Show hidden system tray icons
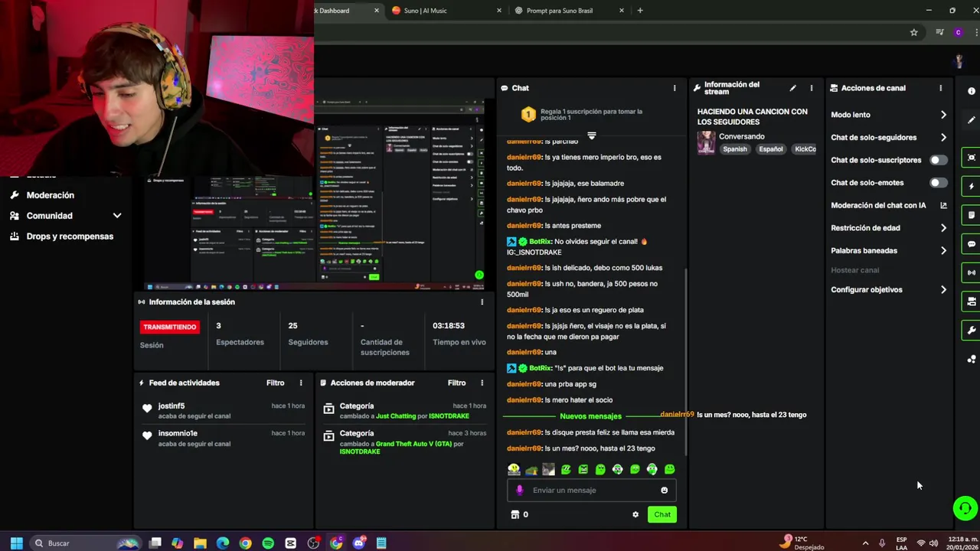This screenshot has width=980, height=551. pos(866,543)
